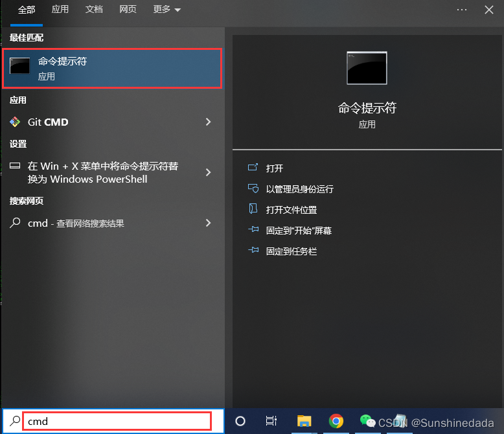Choose 固定到任务栏
Viewport: 504px width, 434px height.
[x=292, y=251]
